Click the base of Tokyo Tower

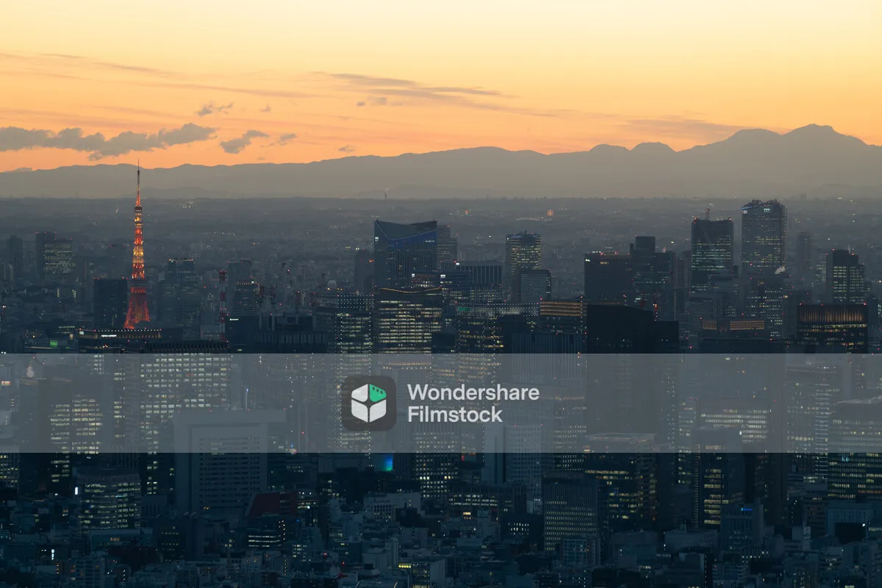[137, 318]
